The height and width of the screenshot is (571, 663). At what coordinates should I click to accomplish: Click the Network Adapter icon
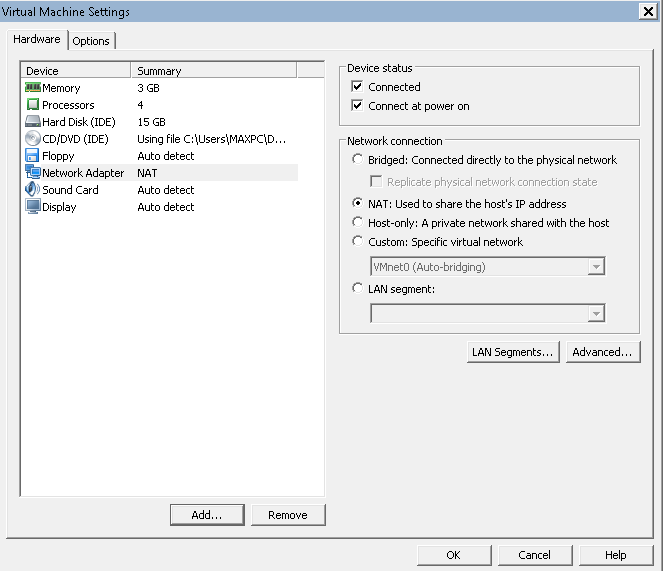click(x=32, y=173)
